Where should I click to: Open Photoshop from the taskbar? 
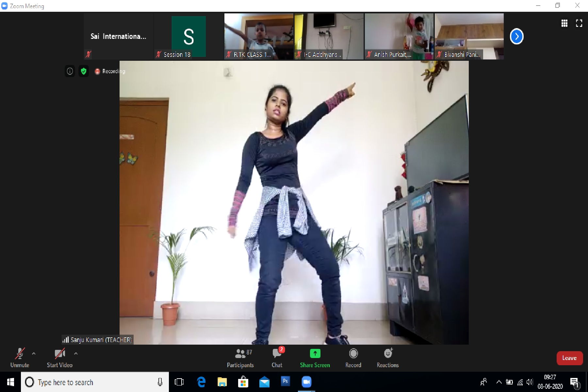click(285, 381)
